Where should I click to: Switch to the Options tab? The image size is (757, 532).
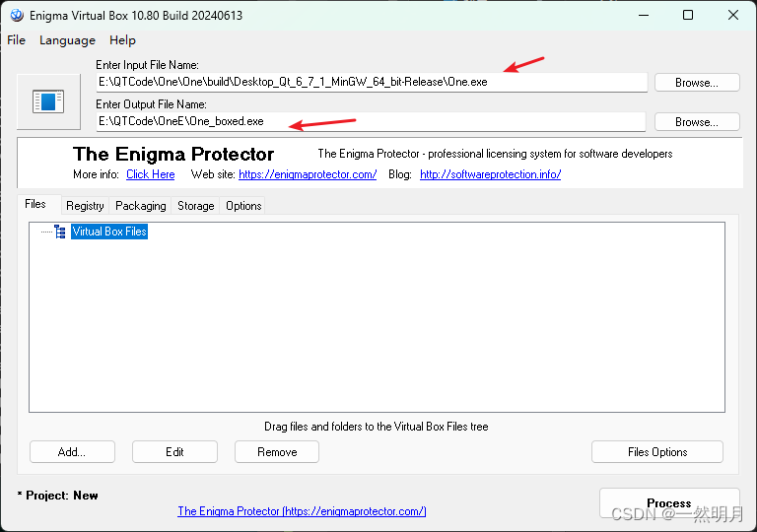pyautogui.click(x=243, y=206)
